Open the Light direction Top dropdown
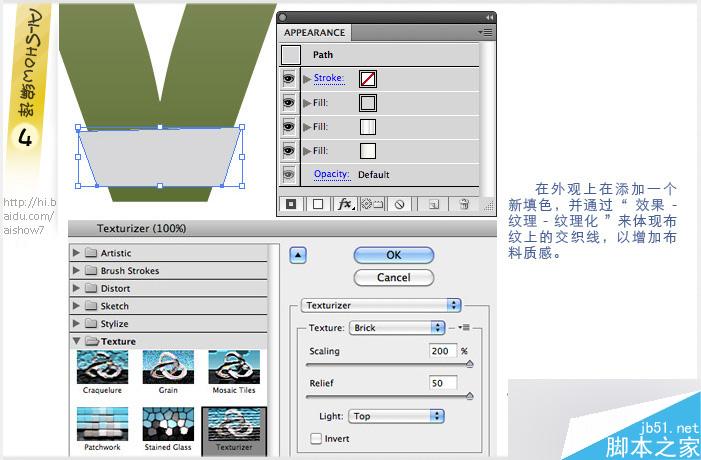Viewport: 701px width, 460px height. pos(396,416)
